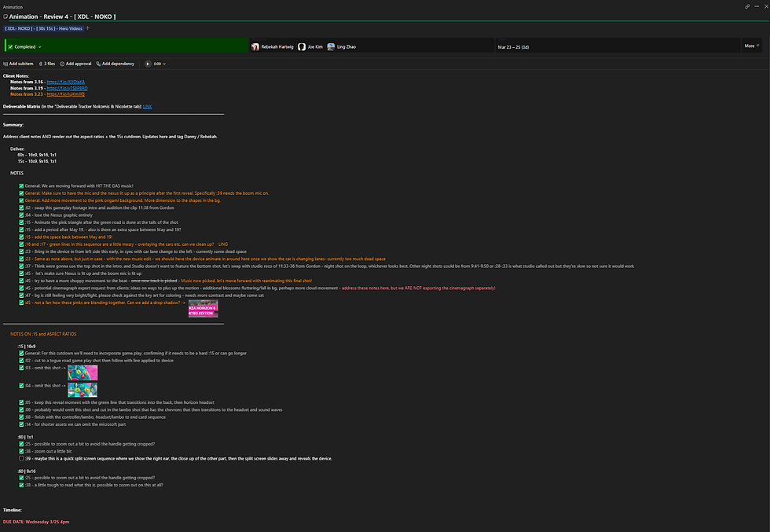The height and width of the screenshot is (532, 770).
Task: Open the :03 omit this shot thumbnail
Action: click(x=82, y=372)
